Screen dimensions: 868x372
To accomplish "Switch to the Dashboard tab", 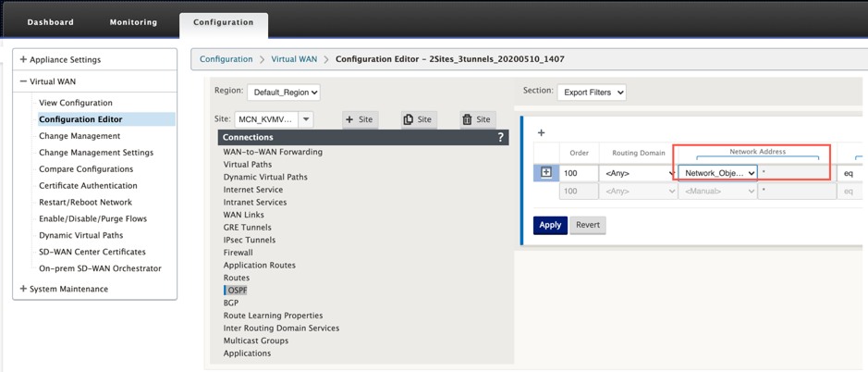I will [50, 22].
